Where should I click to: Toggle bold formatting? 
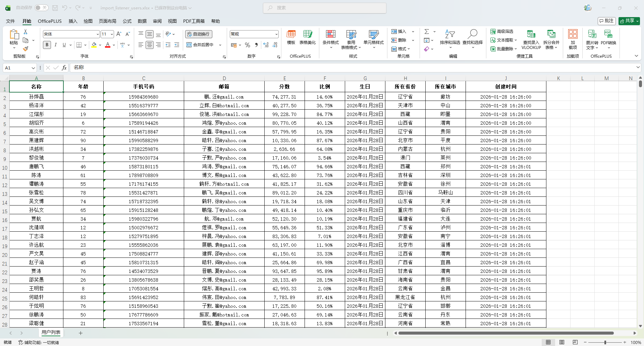tap(47, 45)
